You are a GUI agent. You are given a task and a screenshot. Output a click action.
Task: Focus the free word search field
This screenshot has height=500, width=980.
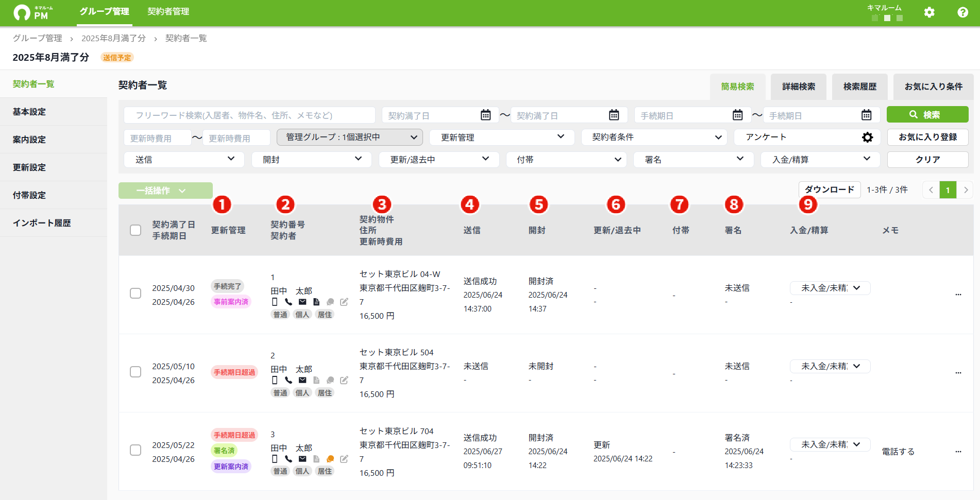click(249, 115)
